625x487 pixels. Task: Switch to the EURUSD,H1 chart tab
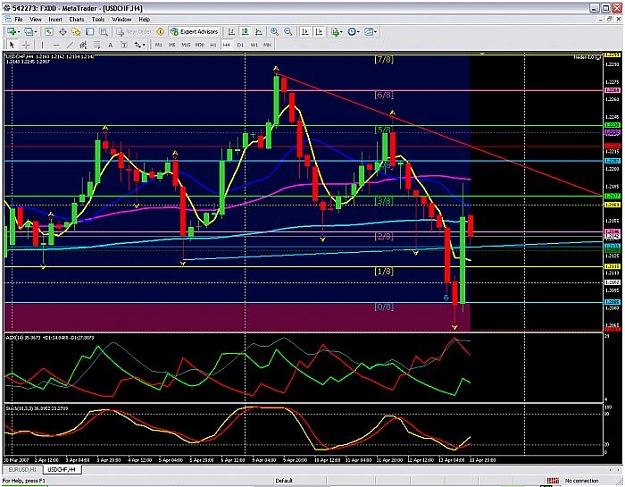click(22, 469)
